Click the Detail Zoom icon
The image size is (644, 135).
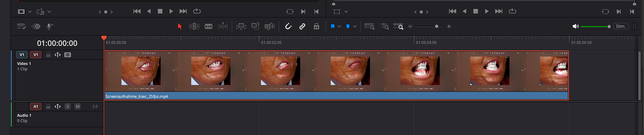point(384,26)
